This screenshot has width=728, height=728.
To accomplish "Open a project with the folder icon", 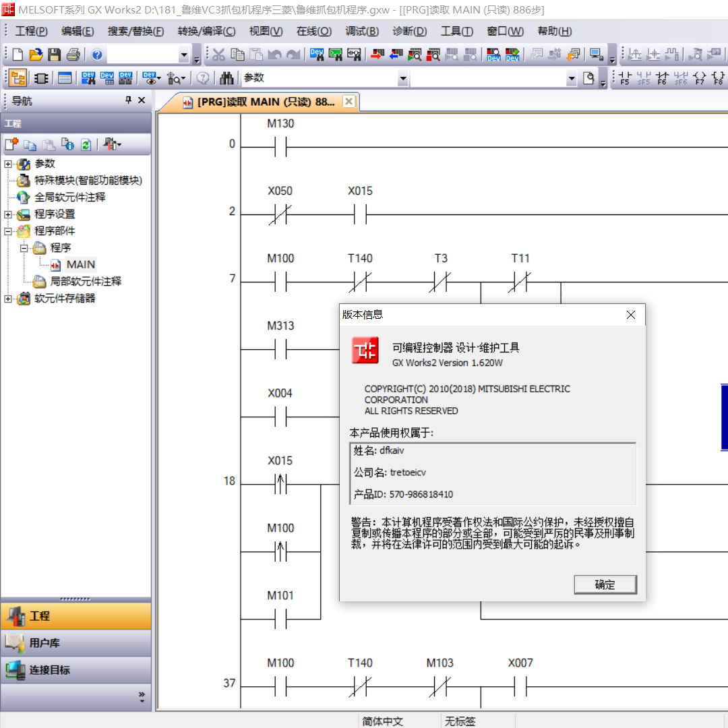I will pyautogui.click(x=36, y=55).
